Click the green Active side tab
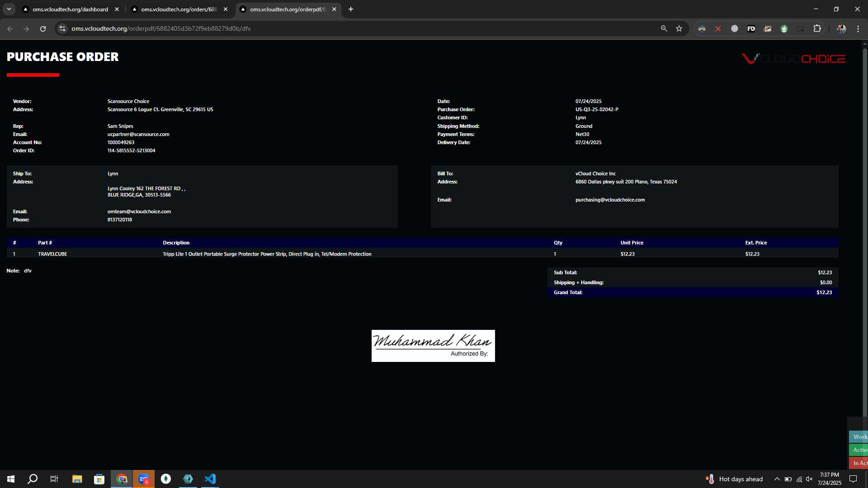 (859, 450)
